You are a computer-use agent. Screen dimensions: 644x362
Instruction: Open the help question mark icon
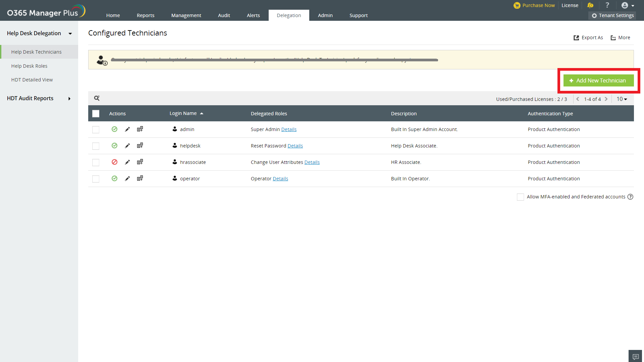pyautogui.click(x=607, y=5)
